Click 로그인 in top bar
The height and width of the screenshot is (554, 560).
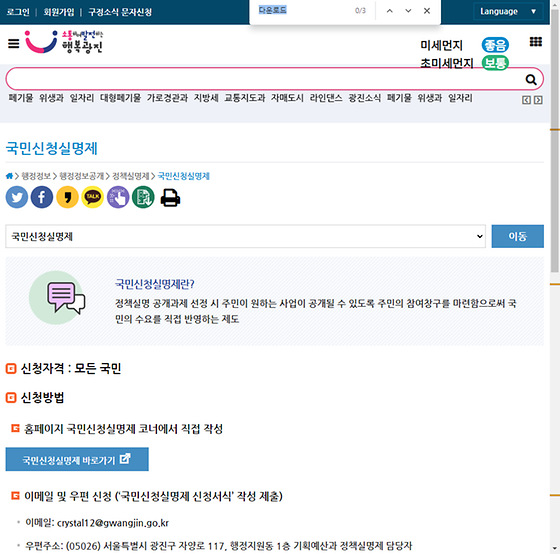coord(18,12)
